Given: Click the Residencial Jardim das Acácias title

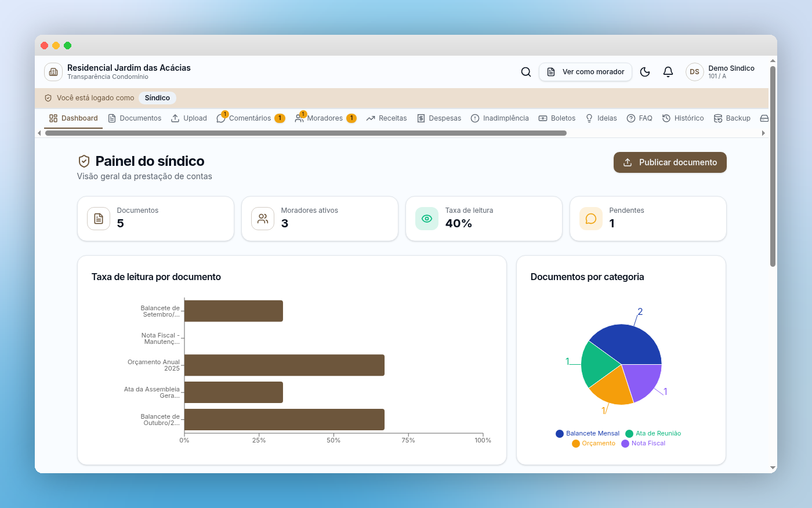Looking at the screenshot, I should click(129, 68).
